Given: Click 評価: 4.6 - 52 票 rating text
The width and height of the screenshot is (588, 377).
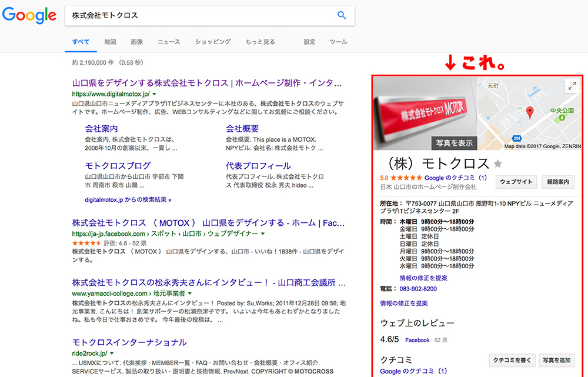Looking at the screenshot, I should click(125, 243).
